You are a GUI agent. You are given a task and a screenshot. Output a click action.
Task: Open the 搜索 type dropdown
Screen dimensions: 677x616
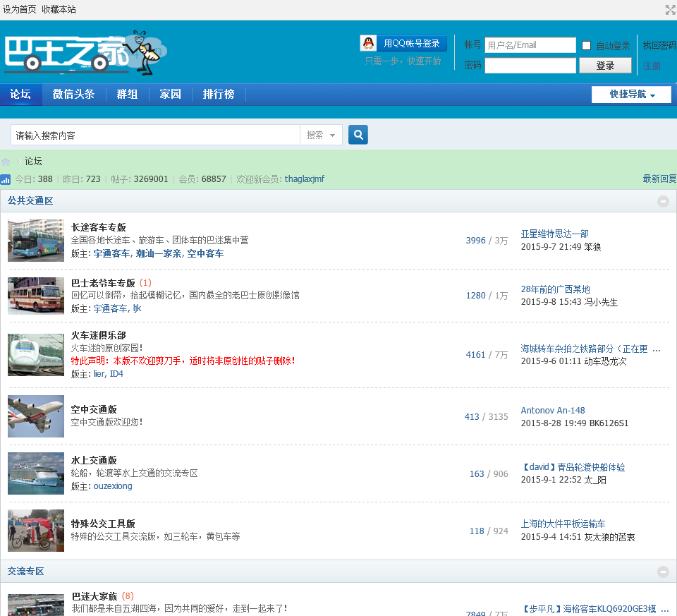(322, 135)
